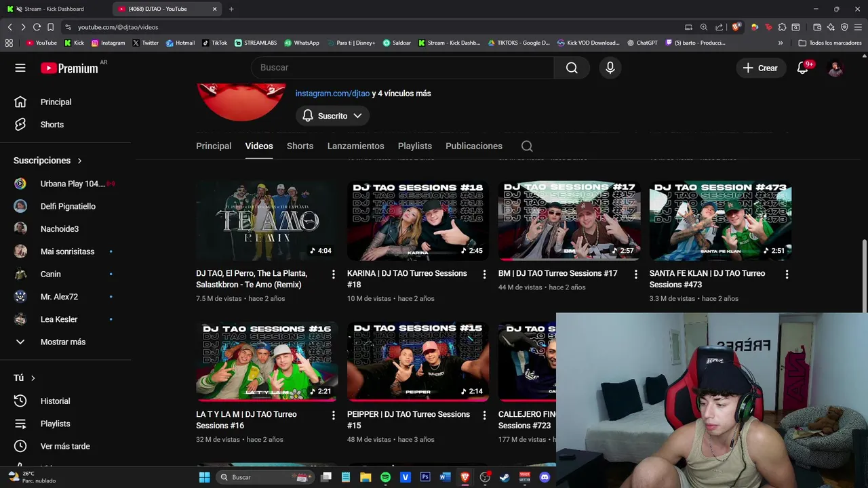868x488 pixels.
Task: Open options for Te Amo Remix video
Action: (x=333, y=274)
